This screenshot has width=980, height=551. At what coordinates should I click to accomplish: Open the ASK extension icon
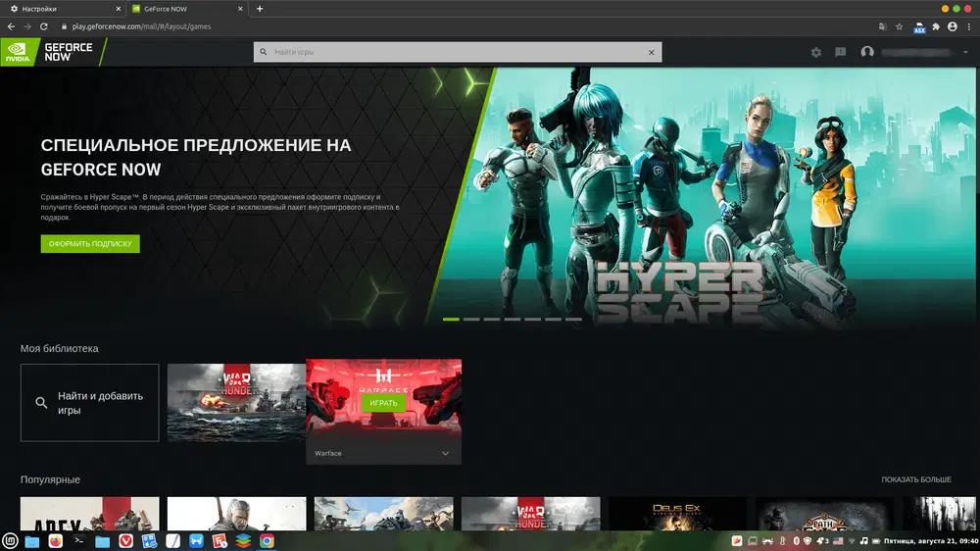[x=919, y=26]
